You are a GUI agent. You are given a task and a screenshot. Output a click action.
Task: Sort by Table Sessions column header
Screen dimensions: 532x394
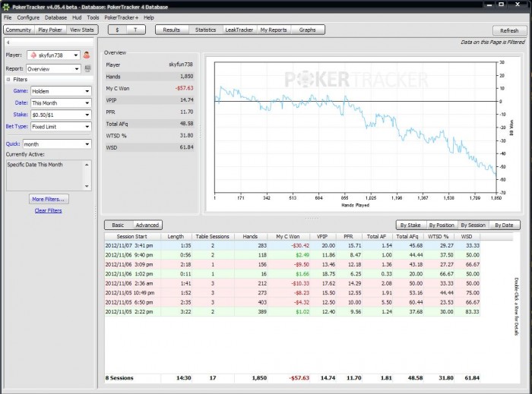coord(212,236)
